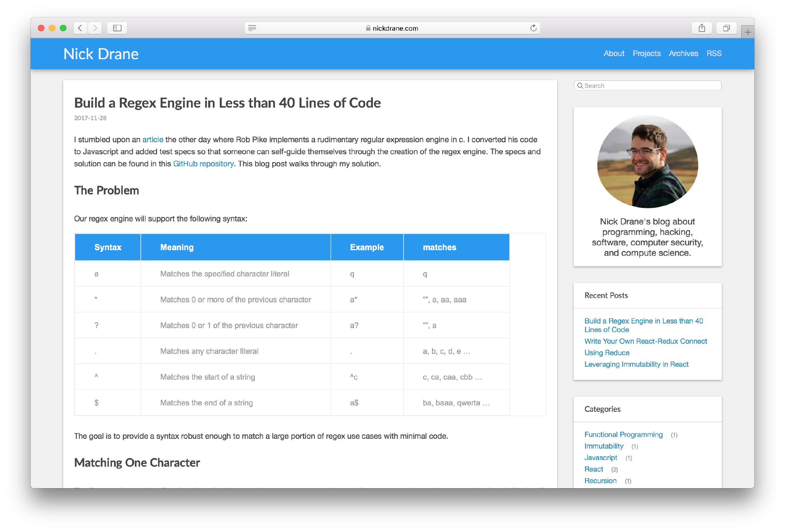
Task: Click the red close window button
Action: click(x=41, y=28)
